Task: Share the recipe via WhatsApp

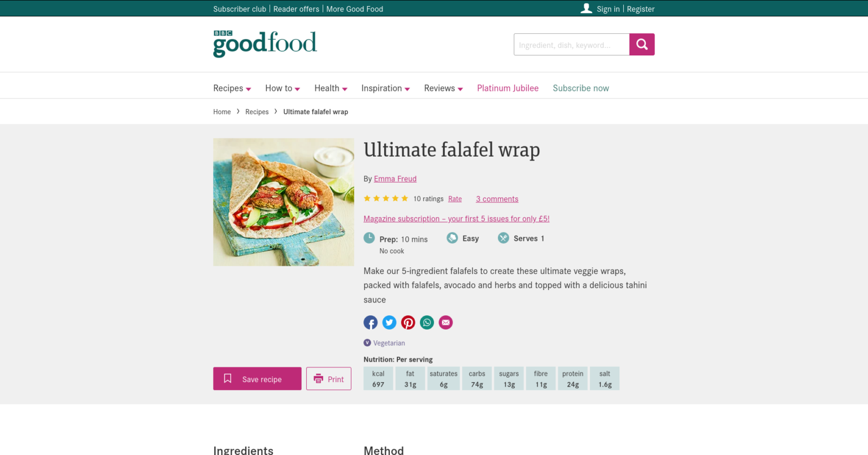Action: click(427, 322)
